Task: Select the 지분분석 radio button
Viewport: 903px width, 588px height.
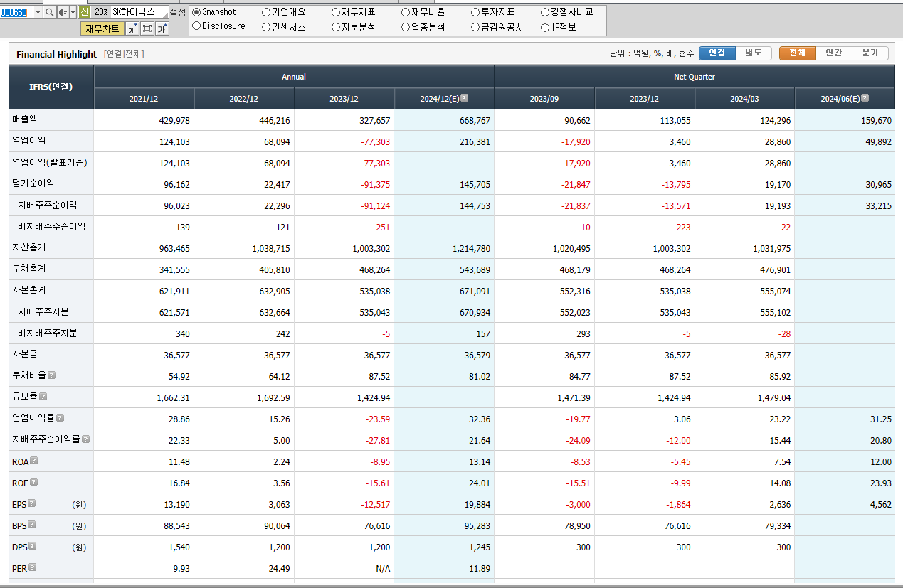Action: click(x=336, y=27)
